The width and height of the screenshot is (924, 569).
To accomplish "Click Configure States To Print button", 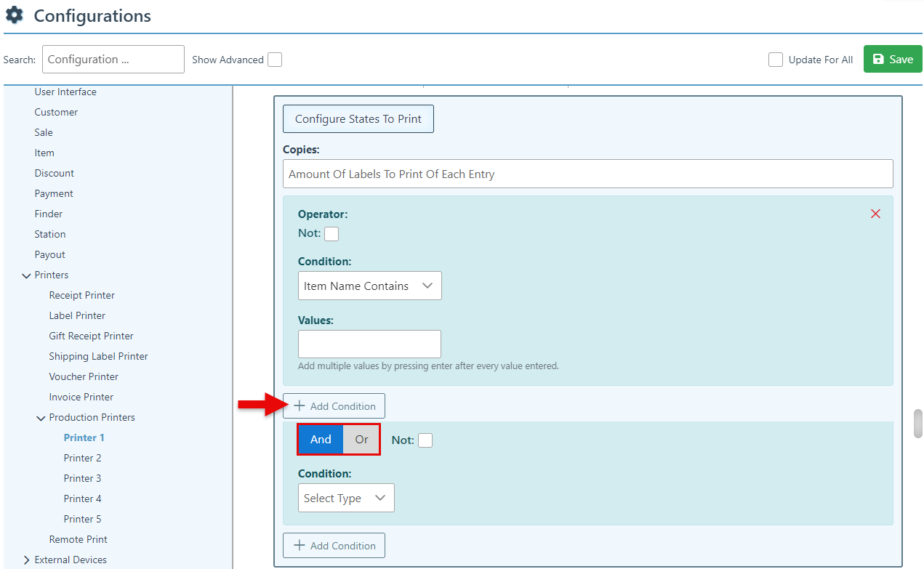I will [x=358, y=119].
